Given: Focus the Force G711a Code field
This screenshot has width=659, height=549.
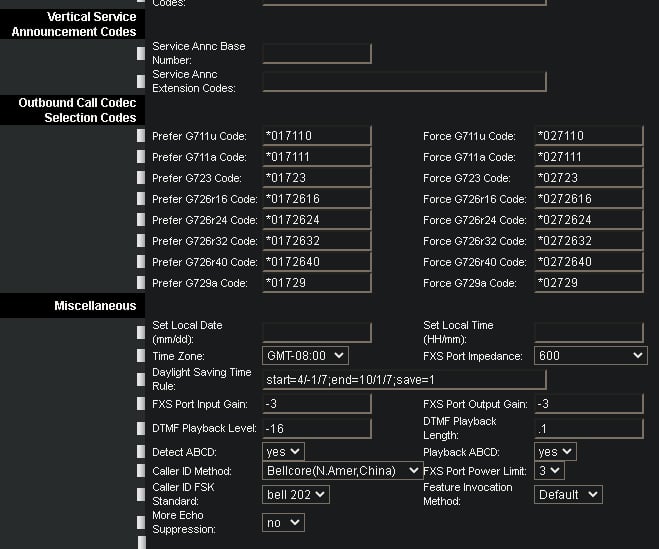Looking at the screenshot, I should 588,157.
